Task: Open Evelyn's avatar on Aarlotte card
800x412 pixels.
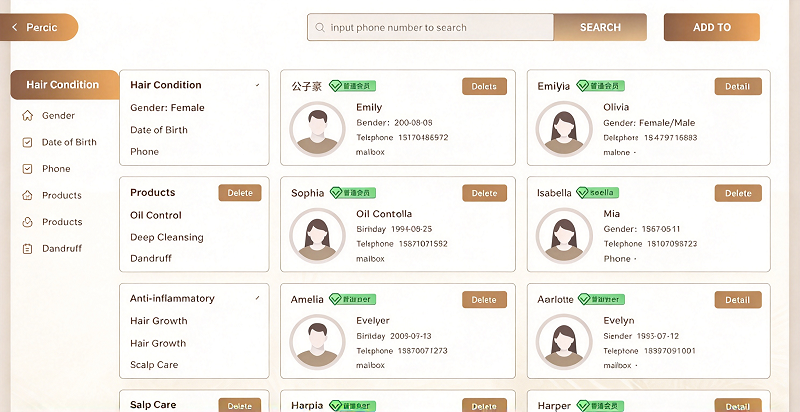Action: point(564,343)
